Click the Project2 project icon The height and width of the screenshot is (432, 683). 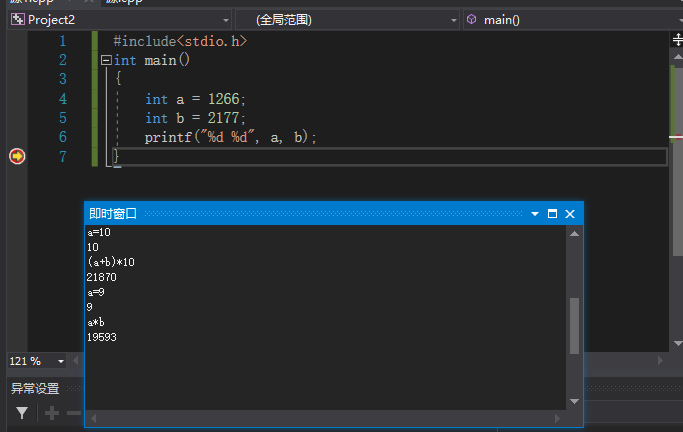tap(18, 20)
